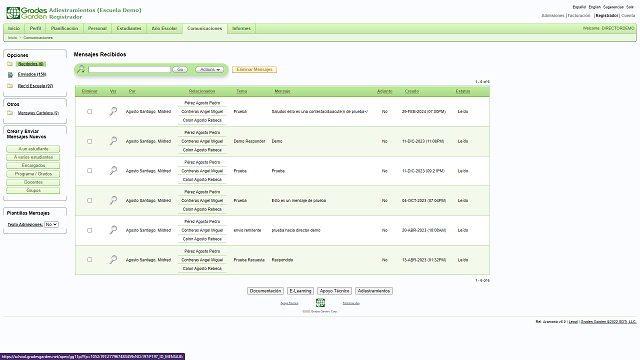Click the search magnifier icon in search bar
640x360 pixels.
tap(81, 69)
